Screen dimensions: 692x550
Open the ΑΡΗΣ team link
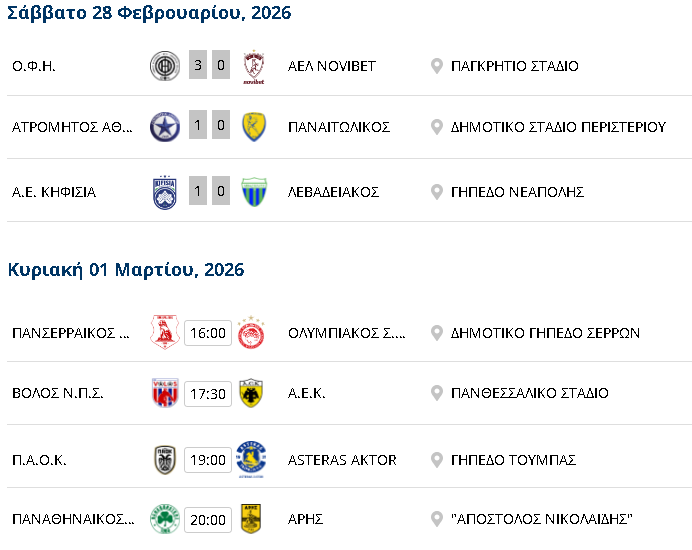point(305,519)
